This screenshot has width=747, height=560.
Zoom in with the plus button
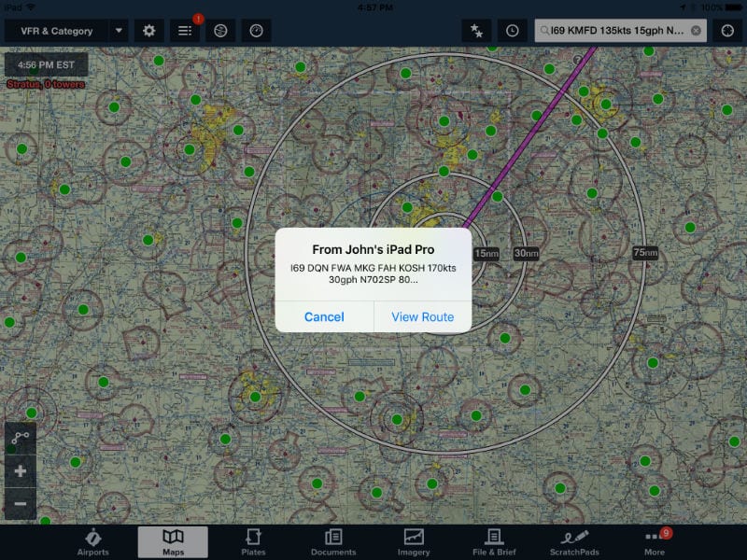click(x=20, y=471)
